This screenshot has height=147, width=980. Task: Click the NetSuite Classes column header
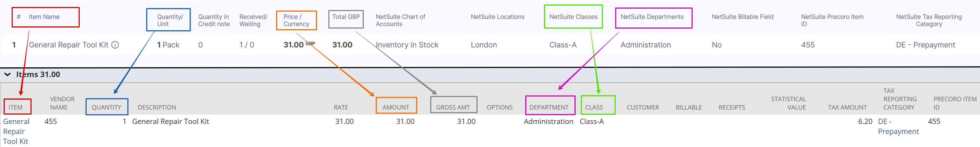point(573,17)
